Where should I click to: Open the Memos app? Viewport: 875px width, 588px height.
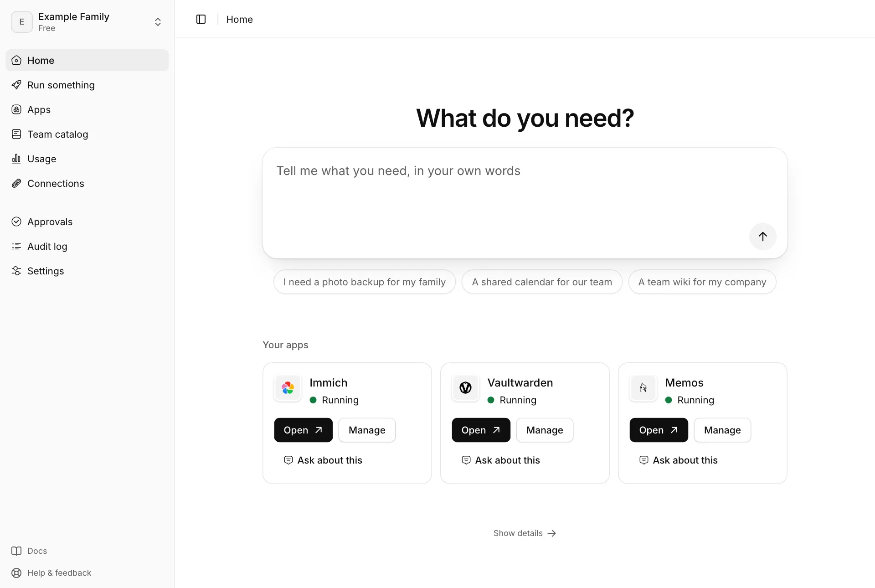click(x=659, y=430)
